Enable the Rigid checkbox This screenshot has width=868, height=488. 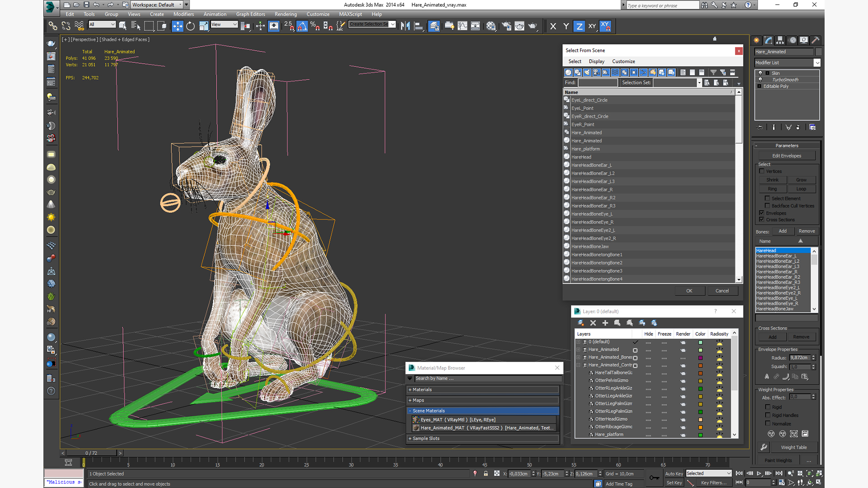point(768,407)
